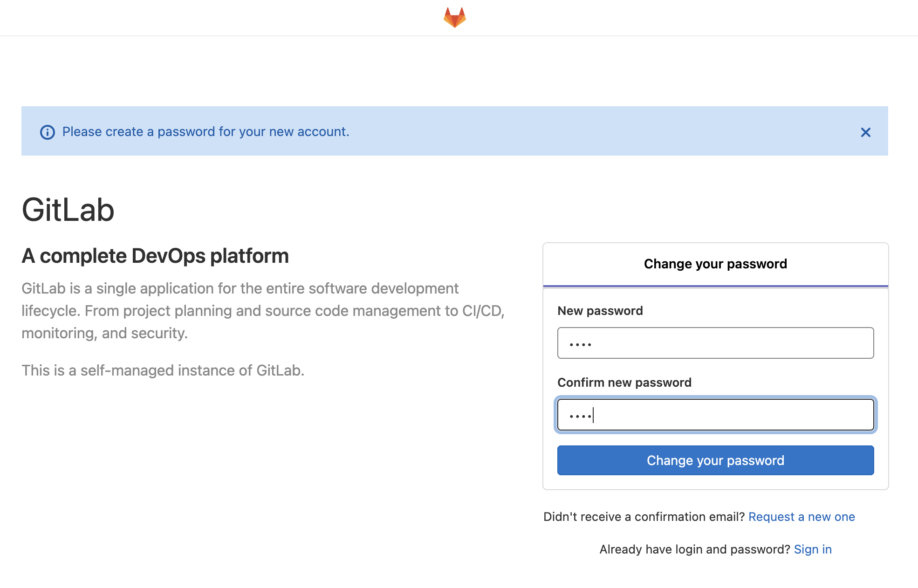Click the GitLab fox logo
918x588 pixels.
(454, 18)
